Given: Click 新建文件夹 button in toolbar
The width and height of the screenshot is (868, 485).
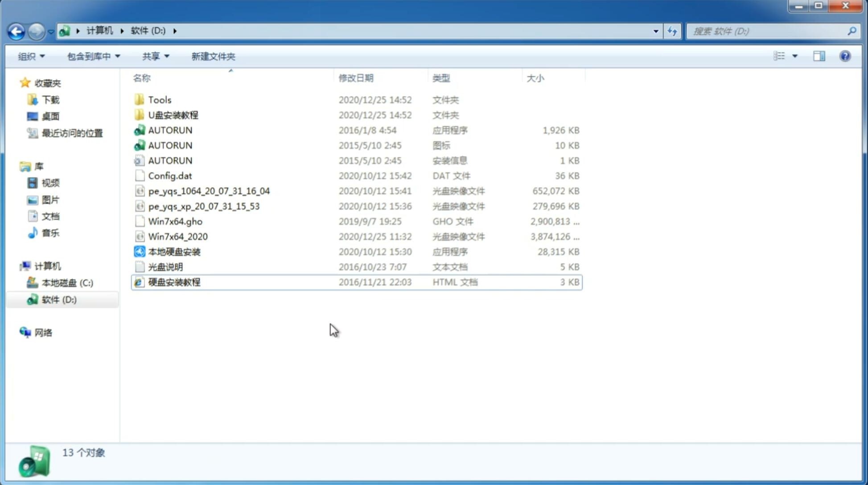Looking at the screenshot, I should [213, 55].
